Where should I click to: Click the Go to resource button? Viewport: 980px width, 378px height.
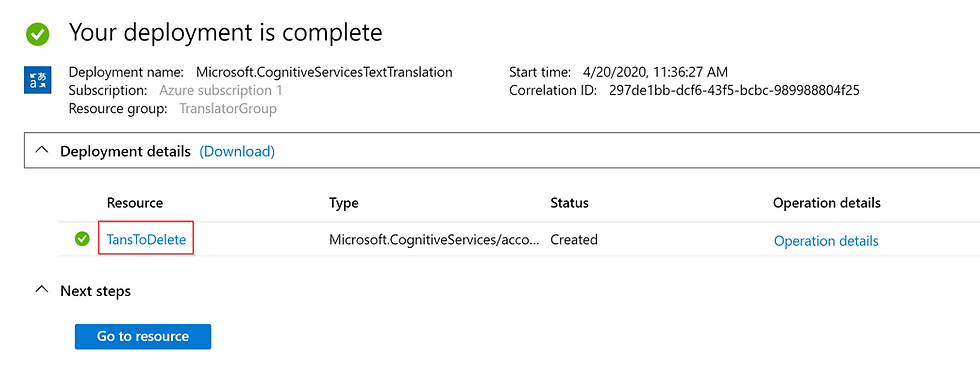coord(142,336)
